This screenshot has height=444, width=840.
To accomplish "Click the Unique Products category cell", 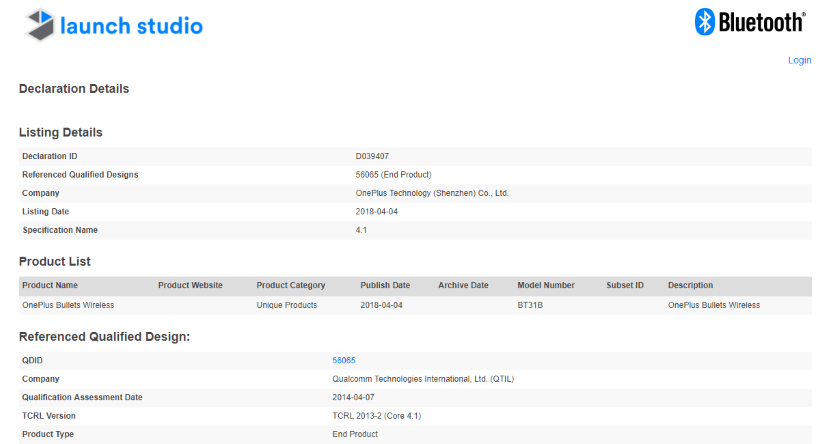I will [x=287, y=305].
